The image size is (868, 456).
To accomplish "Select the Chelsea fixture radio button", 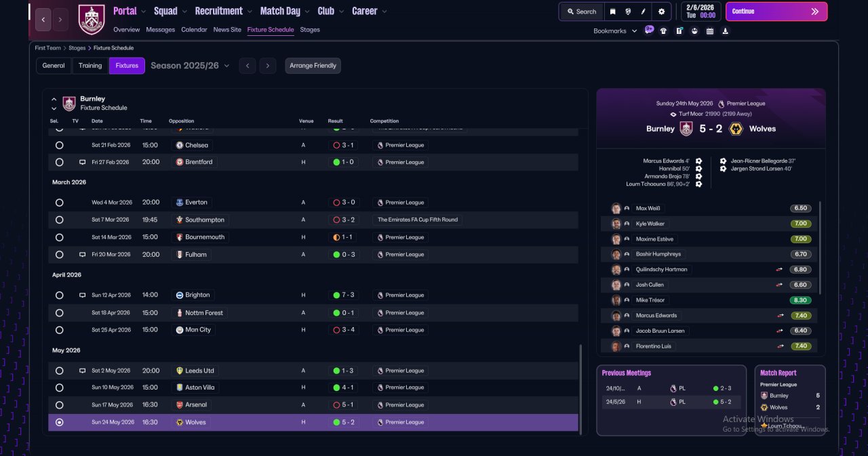I will (59, 145).
